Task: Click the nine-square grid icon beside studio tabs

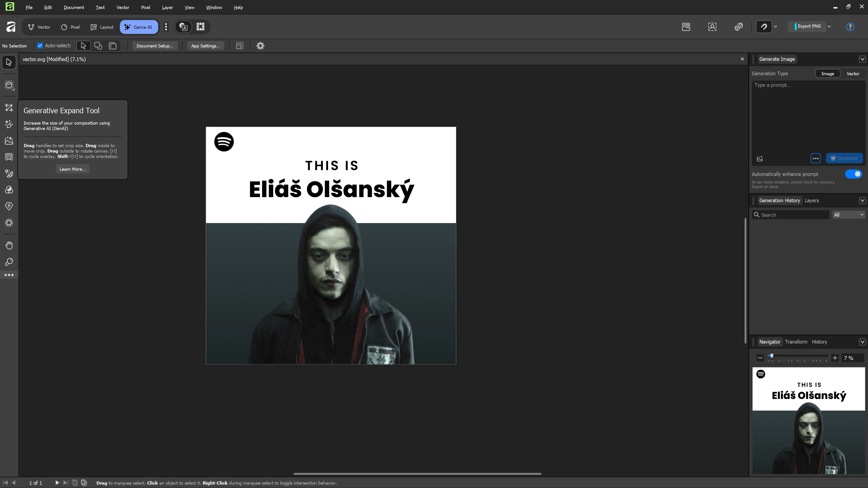Action: [201, 27]
